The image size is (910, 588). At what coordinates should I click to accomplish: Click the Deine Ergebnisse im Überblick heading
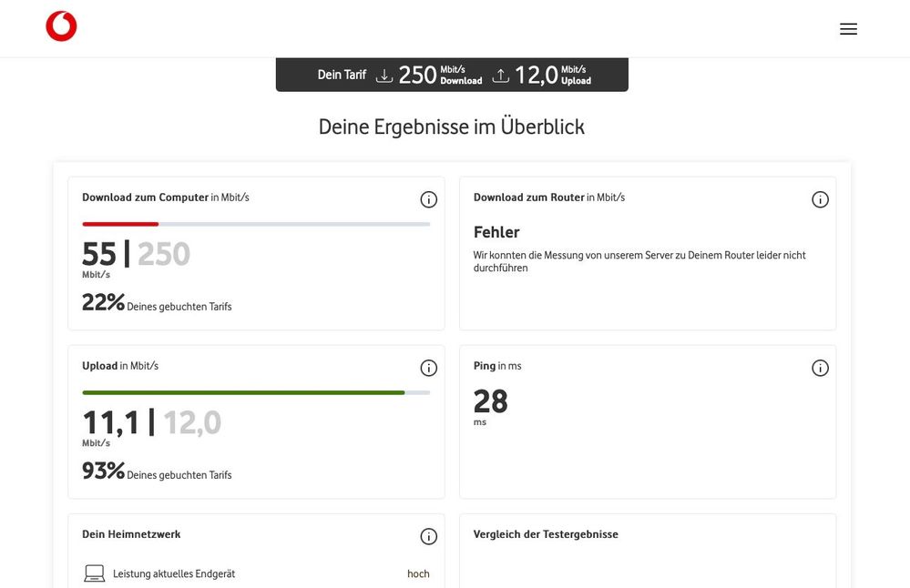(452, 127)
